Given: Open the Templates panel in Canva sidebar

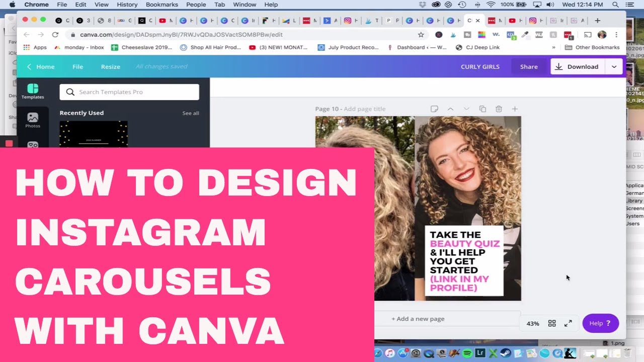Looking at the screenshot, I should 33,92.
